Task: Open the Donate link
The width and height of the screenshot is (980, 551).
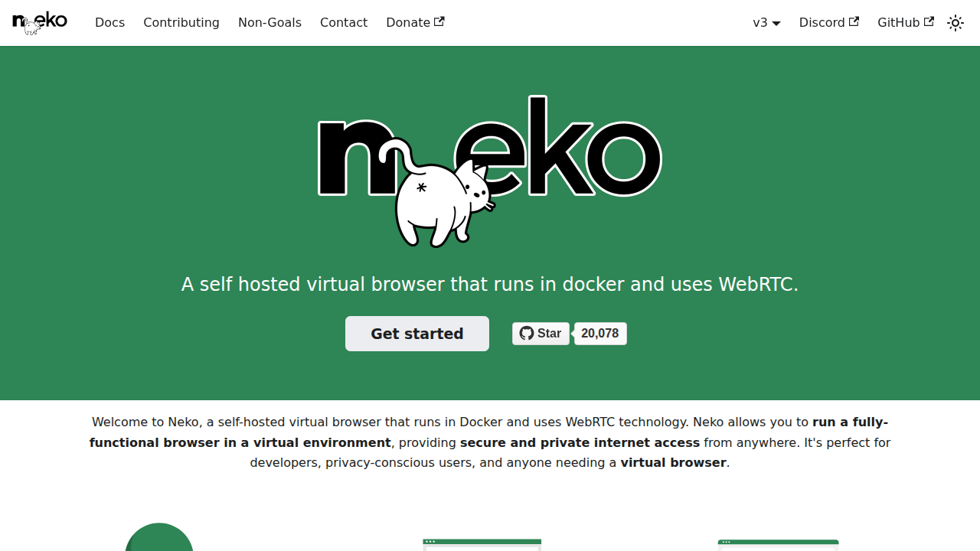Action: pos(408,23)
